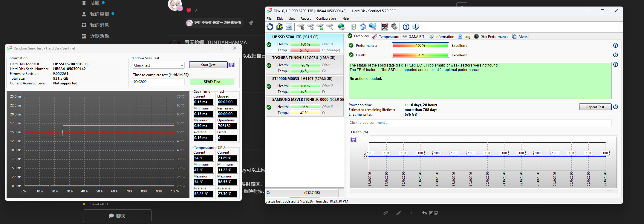Open the Configuration menu
644x224 pixels.
(x=326, y=18)
